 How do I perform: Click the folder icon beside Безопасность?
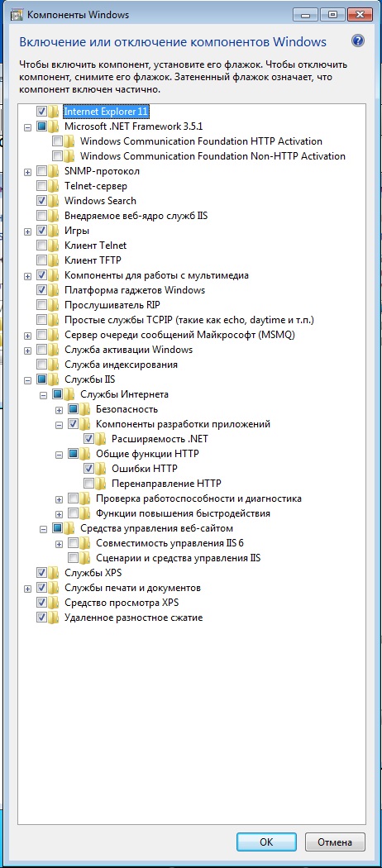coord(84,409)
